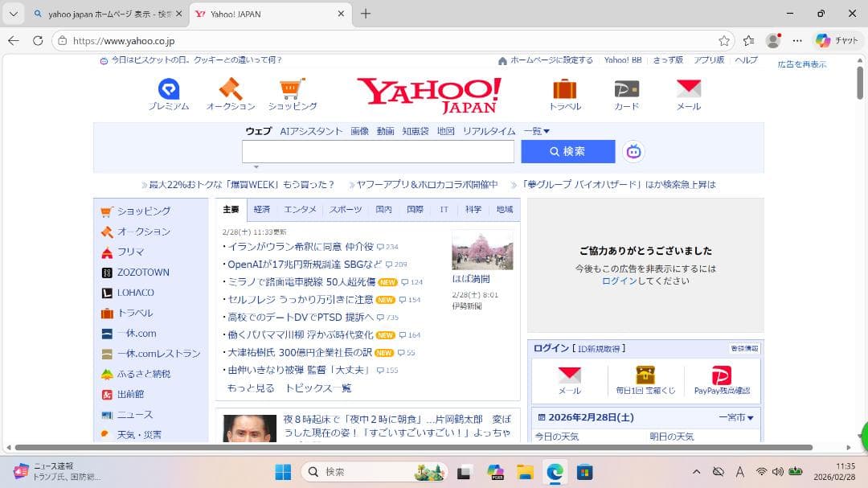
Task: Open File Explorer from taskbar
Action: pyautogui.click(x=525, y=472)
